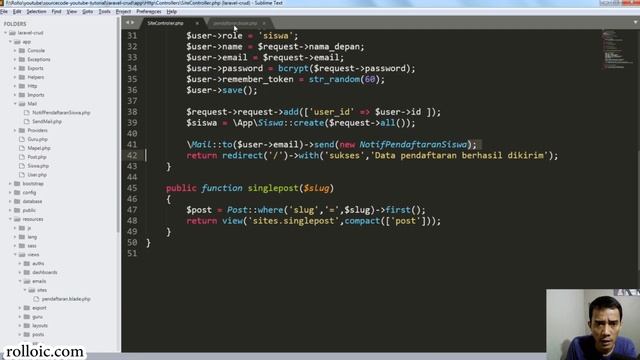Click the file icon beside Guru.php
The width and height of the screenshot is (640, 360).
click(22, 139)
